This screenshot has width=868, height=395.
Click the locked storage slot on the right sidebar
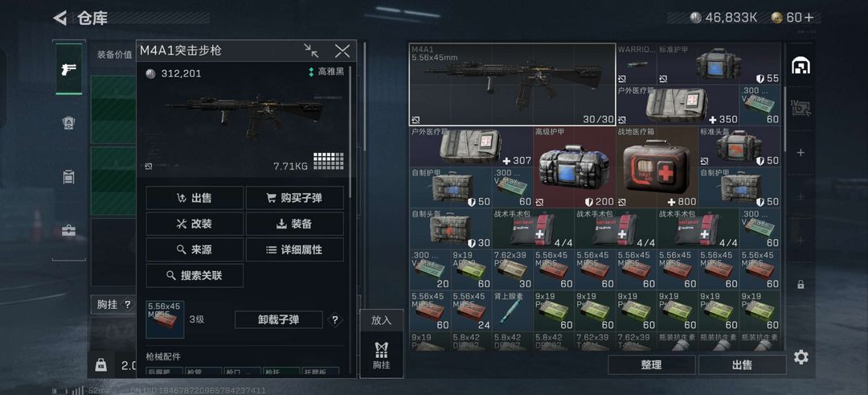click(x=800, y=284)
